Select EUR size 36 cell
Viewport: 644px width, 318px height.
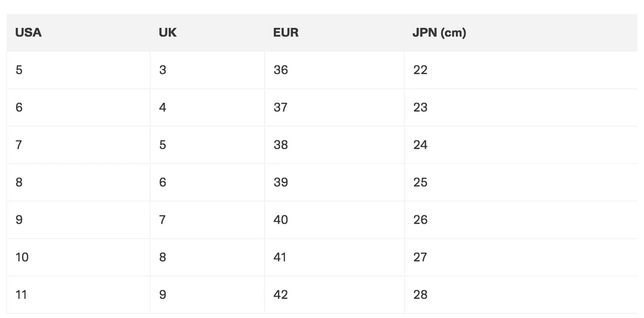(280, 70)
